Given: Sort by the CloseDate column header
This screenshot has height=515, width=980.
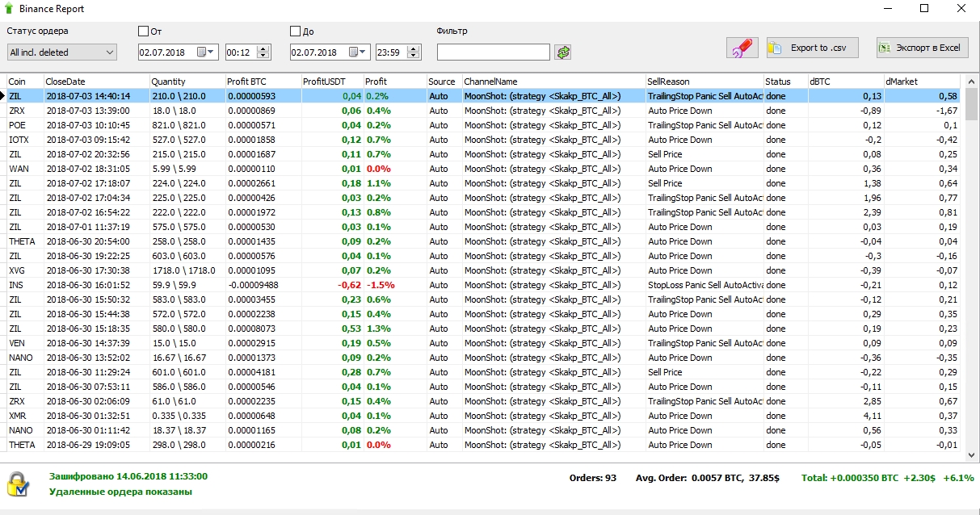Looking at the screenshot, I should (96, 82).
